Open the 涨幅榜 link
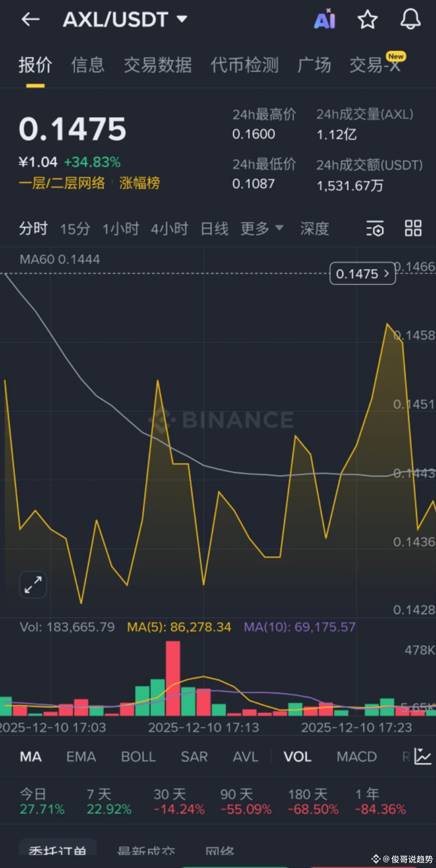 (139, 183)
